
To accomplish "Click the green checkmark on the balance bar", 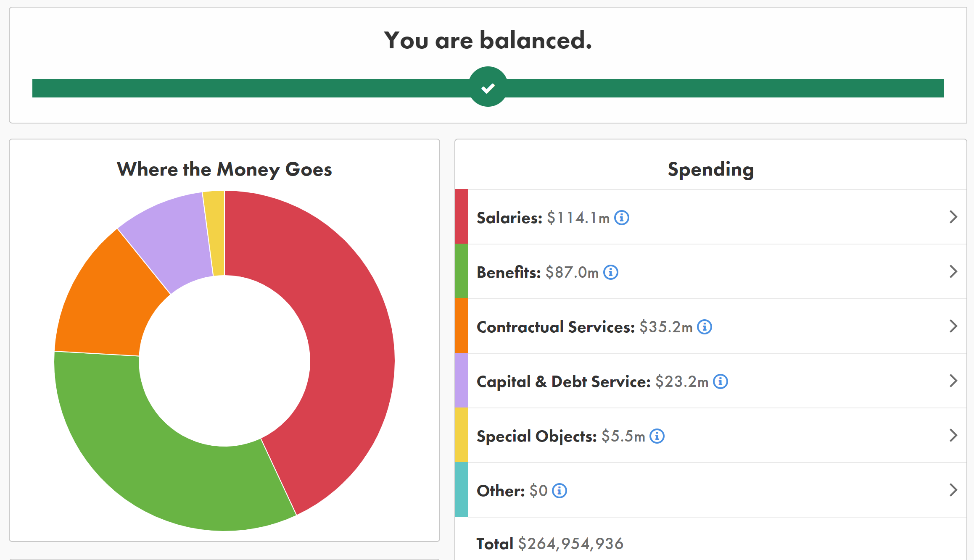I will pos(488,88).
